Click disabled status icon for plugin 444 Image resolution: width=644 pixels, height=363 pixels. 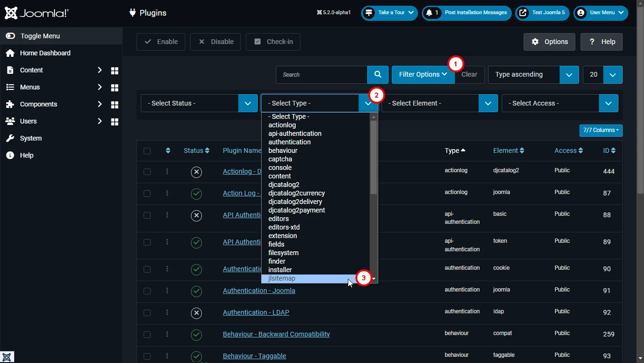point(196,172)
